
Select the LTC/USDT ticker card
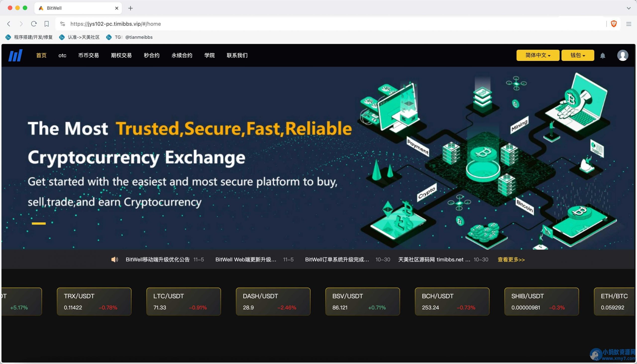tap(184, 302)
